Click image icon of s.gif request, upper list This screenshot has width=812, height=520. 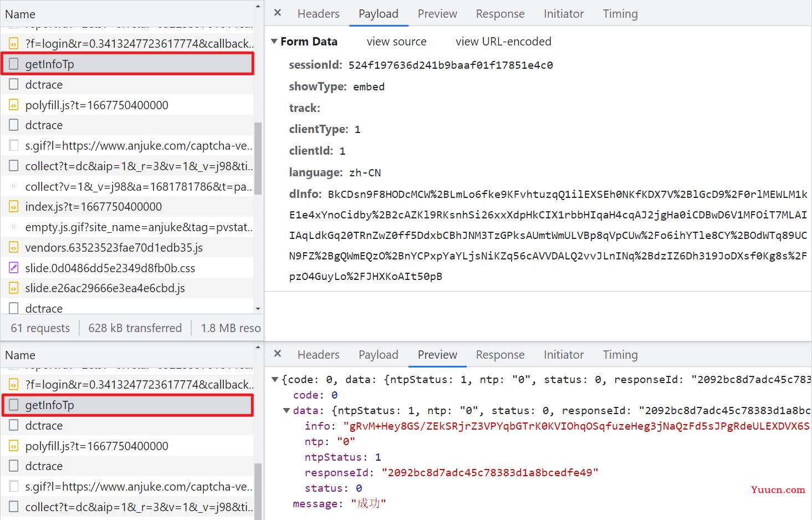click(14, 145)
